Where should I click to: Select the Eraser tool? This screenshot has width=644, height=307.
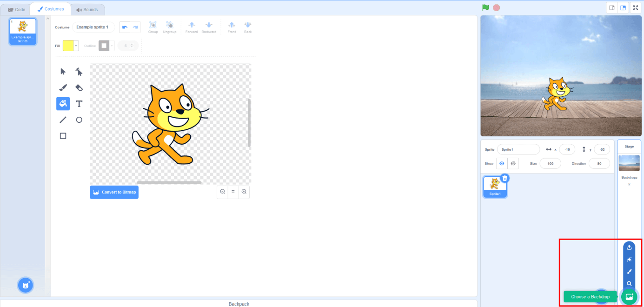tap(79, 87)
